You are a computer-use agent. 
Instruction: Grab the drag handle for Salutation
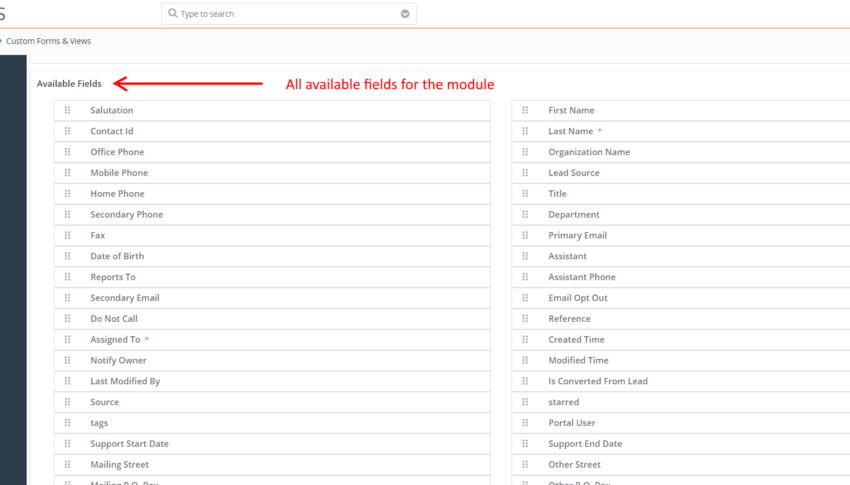point(67,110)
